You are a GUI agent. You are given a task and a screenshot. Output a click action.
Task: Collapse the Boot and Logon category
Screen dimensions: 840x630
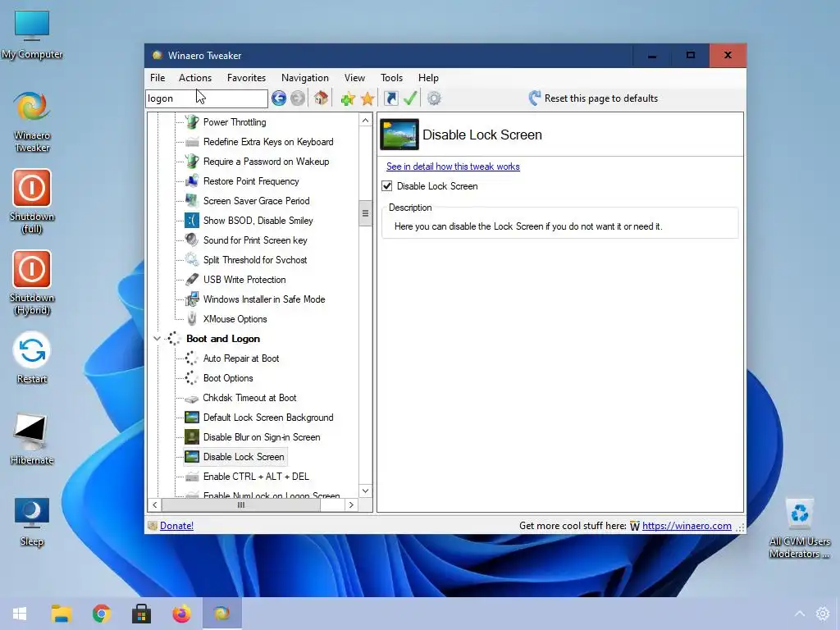[157, 339]
